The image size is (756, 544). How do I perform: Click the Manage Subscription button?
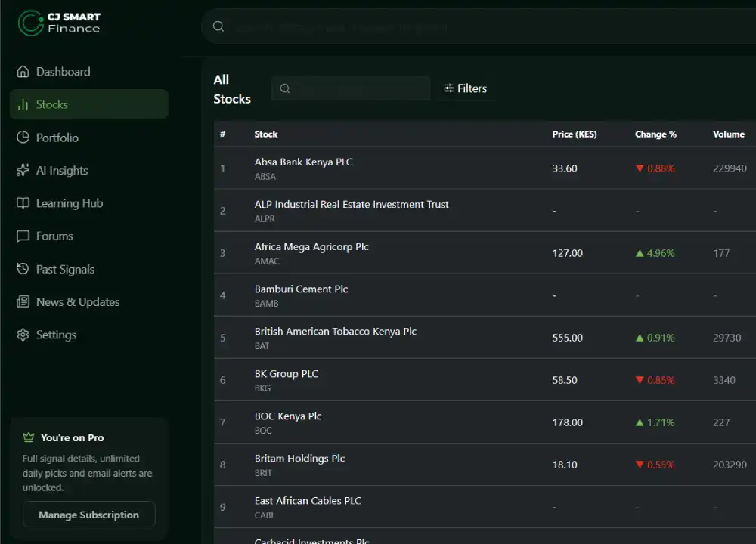[88, 514]
